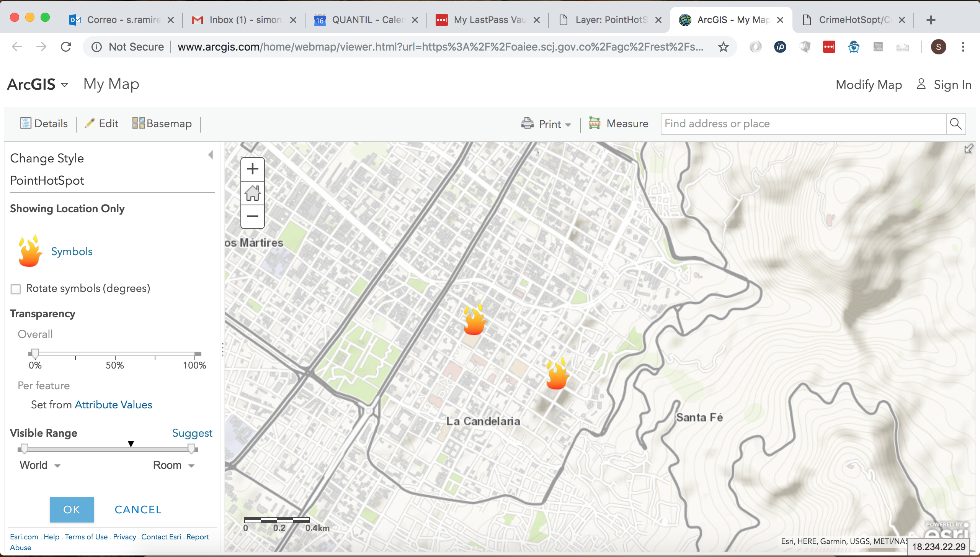Viewport: 980px width, 557px height.
Task: Reload the browser page
Action: 66,47
